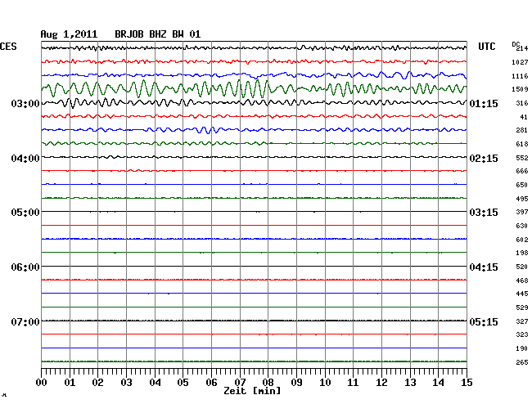Select the DC offset value "666"
The height and width of the screenshot is (404, 532).
point(522,172)
